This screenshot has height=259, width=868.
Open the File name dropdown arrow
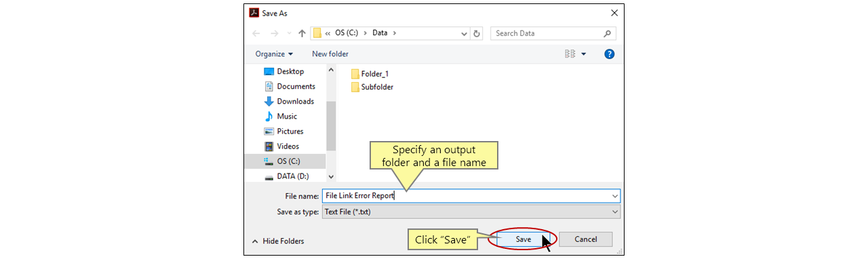pos(615,196)
